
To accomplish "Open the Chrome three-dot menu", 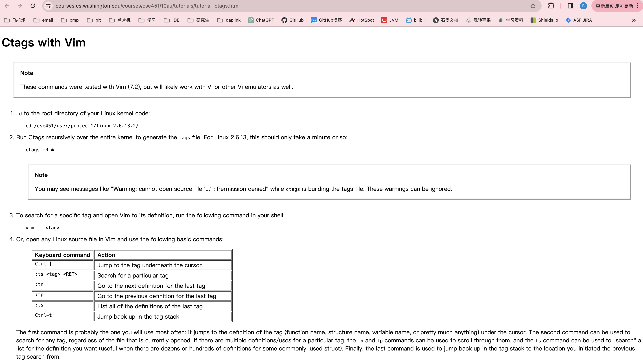I will [637, 6].
